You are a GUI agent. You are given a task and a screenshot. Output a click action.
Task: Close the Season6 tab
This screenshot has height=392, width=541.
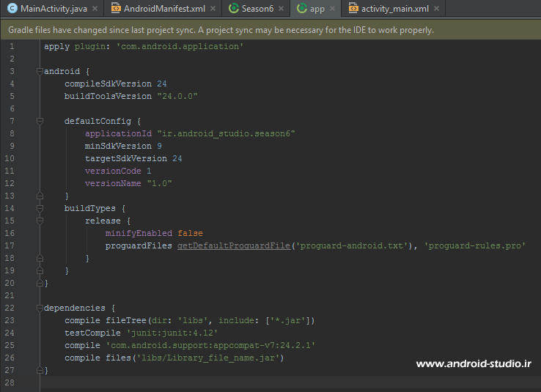[281, 10]
